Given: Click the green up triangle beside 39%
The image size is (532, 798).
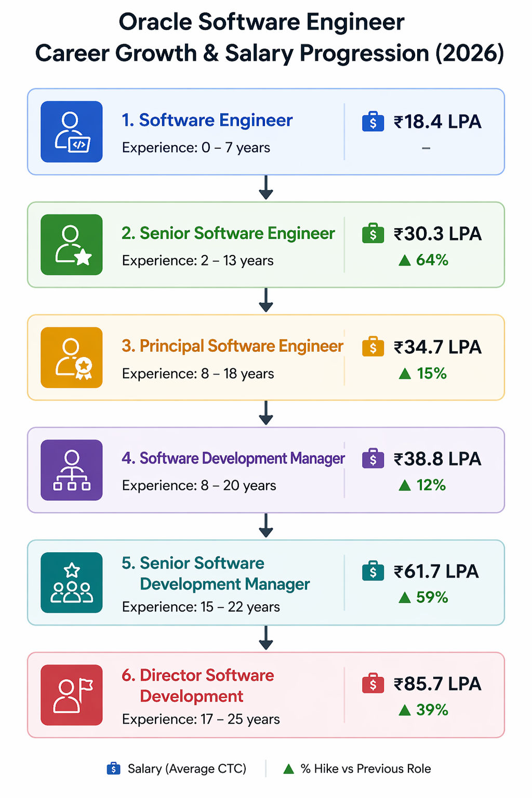Looking at the screenshot, I should (405, 710).
